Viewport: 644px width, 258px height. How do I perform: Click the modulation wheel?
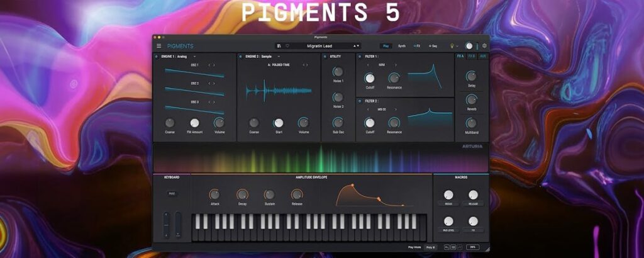178,225
